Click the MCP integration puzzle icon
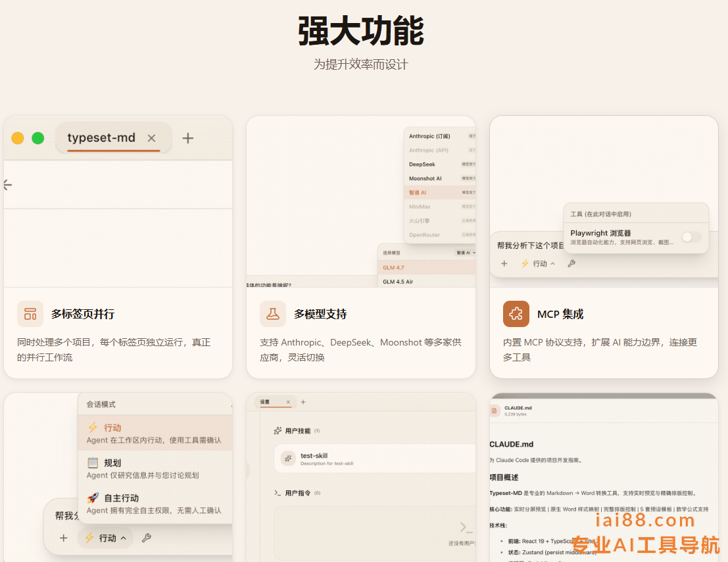The image size is (728, 562). point(516,314)
